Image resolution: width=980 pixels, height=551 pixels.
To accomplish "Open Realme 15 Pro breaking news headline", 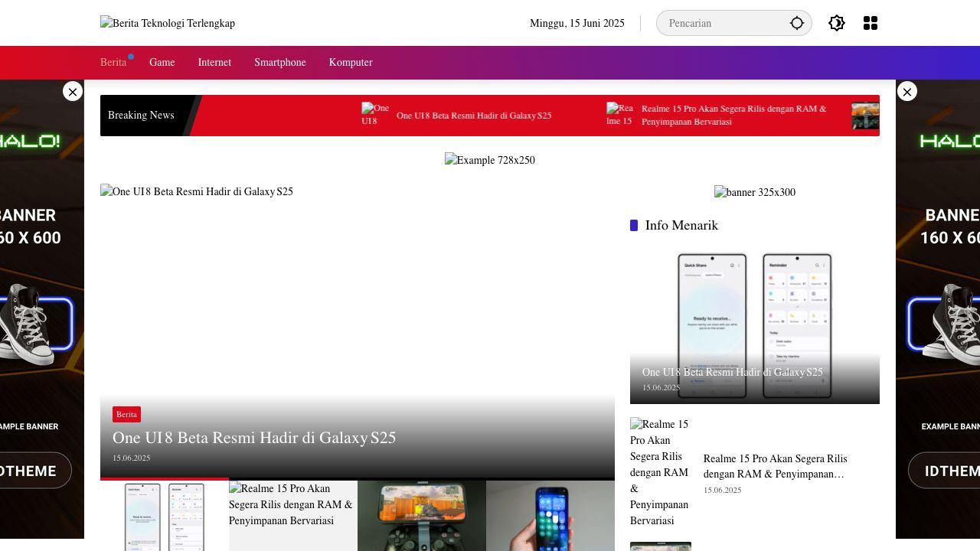I will [733, 116].
